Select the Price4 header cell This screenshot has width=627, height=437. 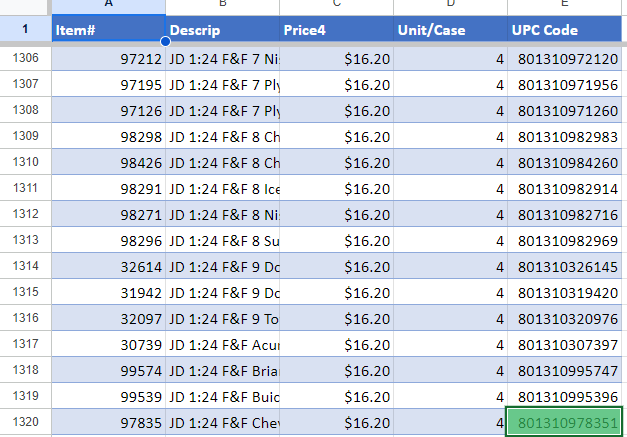(336, 29)
